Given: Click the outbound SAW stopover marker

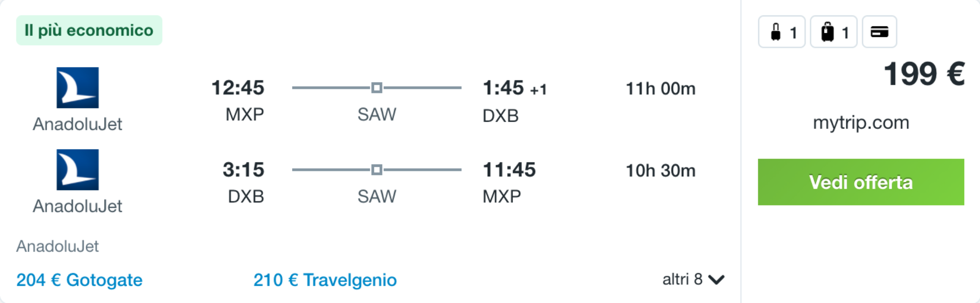Looking at the screenshot, I should pos(377,88).
